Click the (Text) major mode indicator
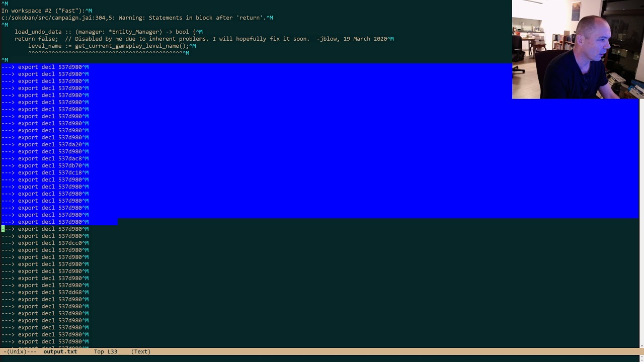The image size is (644, 362). (141, 351)
